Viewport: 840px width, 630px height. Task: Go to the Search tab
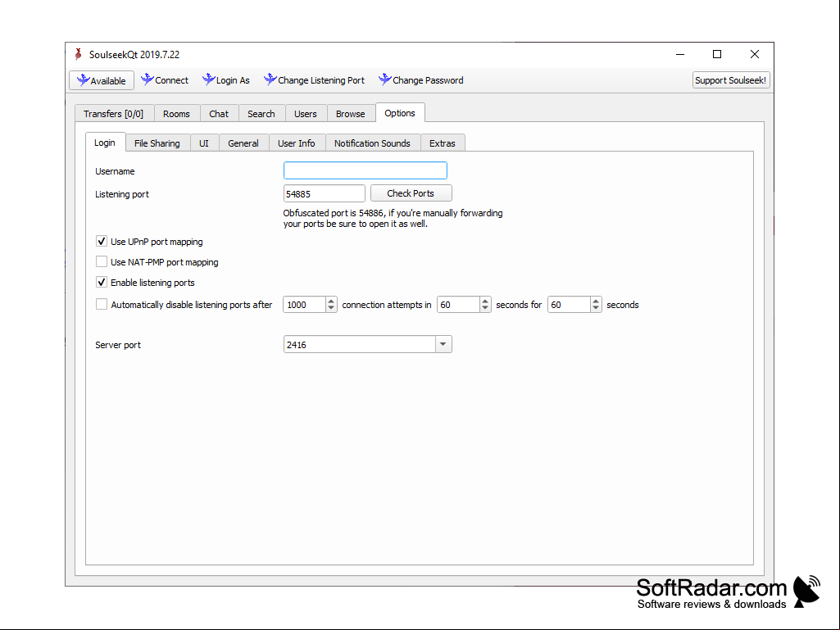(261, 114)
